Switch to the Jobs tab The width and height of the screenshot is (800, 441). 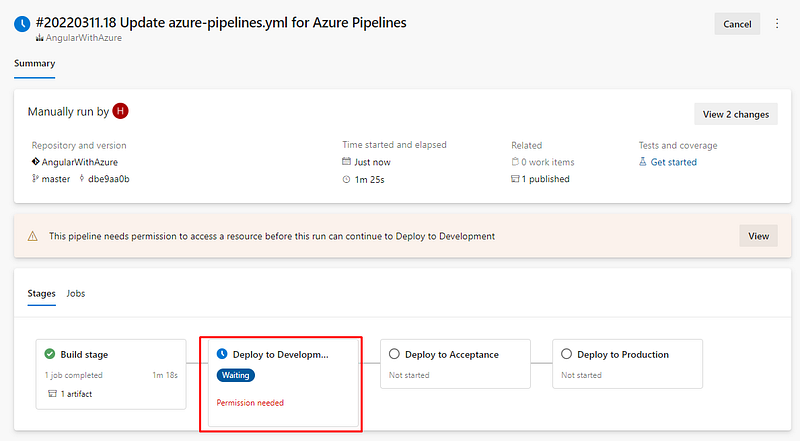point(76,294)
